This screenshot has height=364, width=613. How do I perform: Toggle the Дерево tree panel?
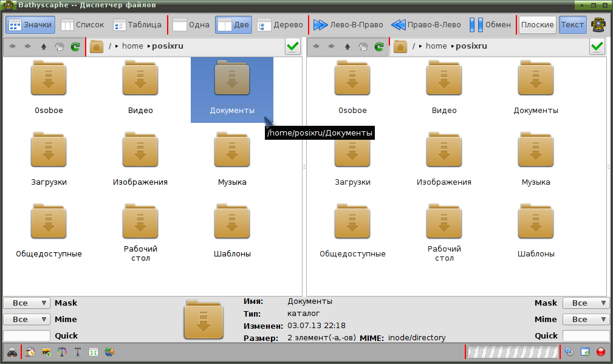(280, 25)
